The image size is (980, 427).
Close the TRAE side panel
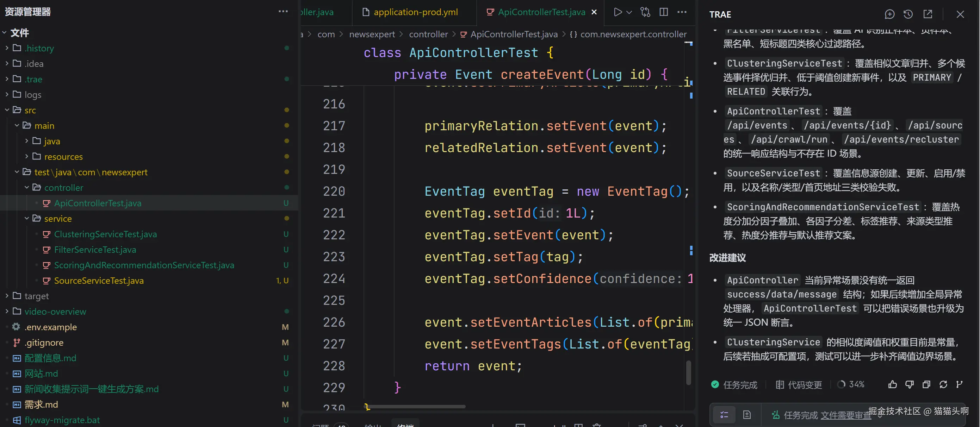coord(960,14)
